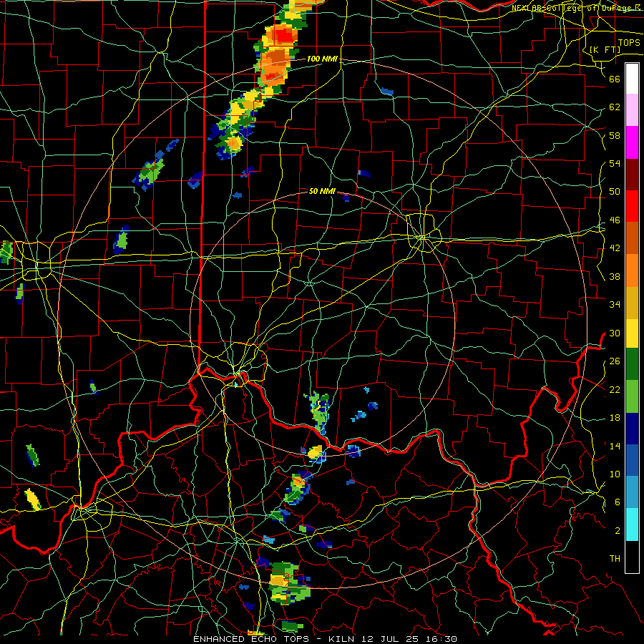This screenshot has height=644, width=644.
Task: Click the legend value "62"
Action: coord(615,107)
